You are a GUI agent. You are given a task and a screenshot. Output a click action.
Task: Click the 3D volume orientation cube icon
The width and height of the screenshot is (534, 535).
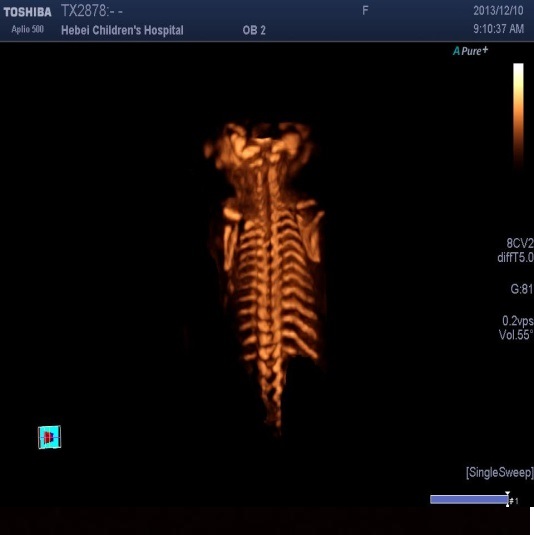pyautogui.click(x=49, y=437)
